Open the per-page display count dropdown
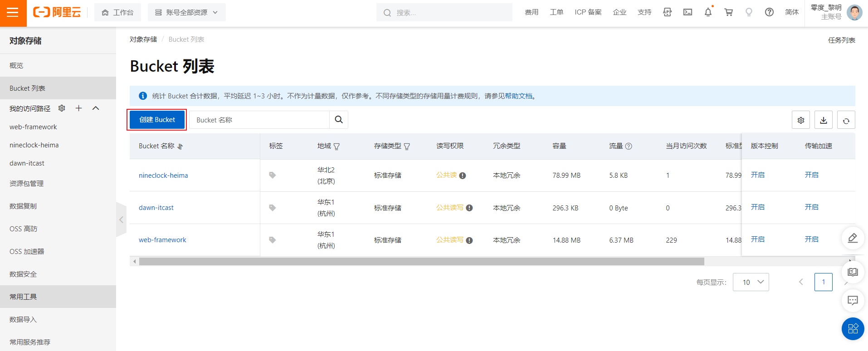 751,282
